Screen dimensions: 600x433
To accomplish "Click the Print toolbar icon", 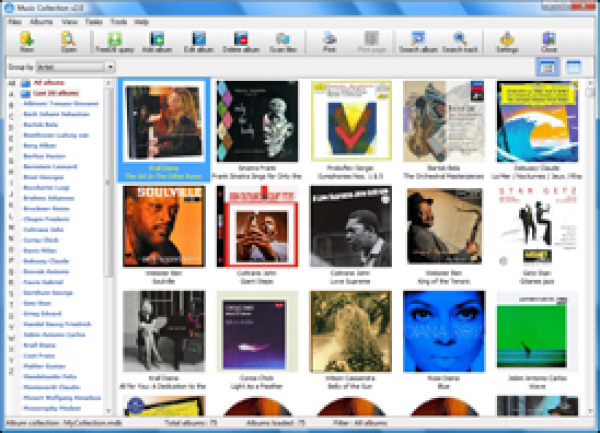I will click(x=329, y=42).
